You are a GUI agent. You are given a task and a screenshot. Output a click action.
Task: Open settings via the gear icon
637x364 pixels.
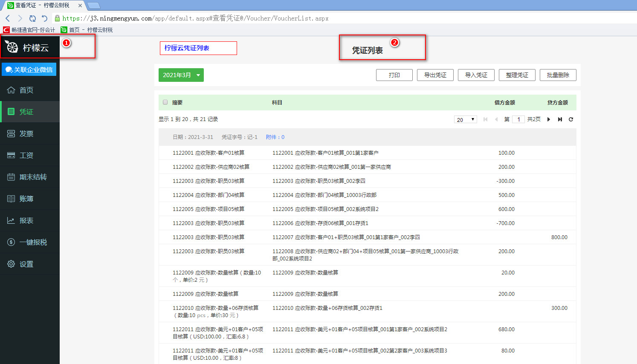point(11,264)
